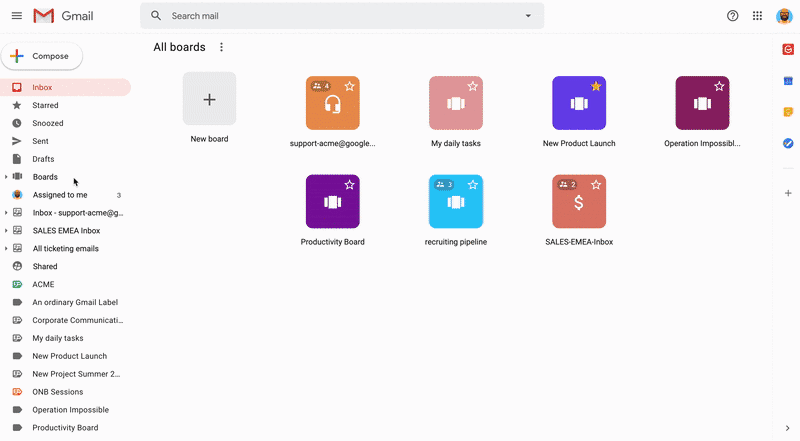This screenshot has width=800, height=441.
Task: Click the members badge on SALES-EMEA-Inbox board
Action: tap(567, 184)
